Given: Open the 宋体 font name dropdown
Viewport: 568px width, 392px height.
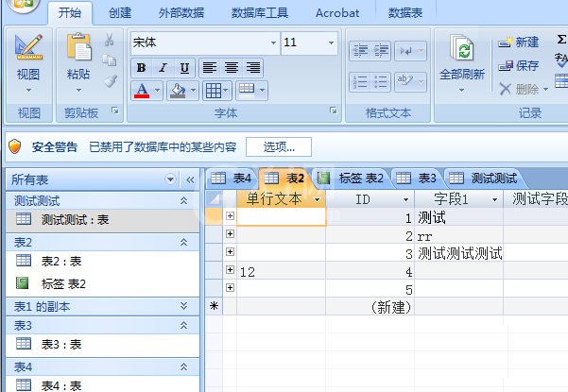Looking at the screenshot, I should 273,43.
